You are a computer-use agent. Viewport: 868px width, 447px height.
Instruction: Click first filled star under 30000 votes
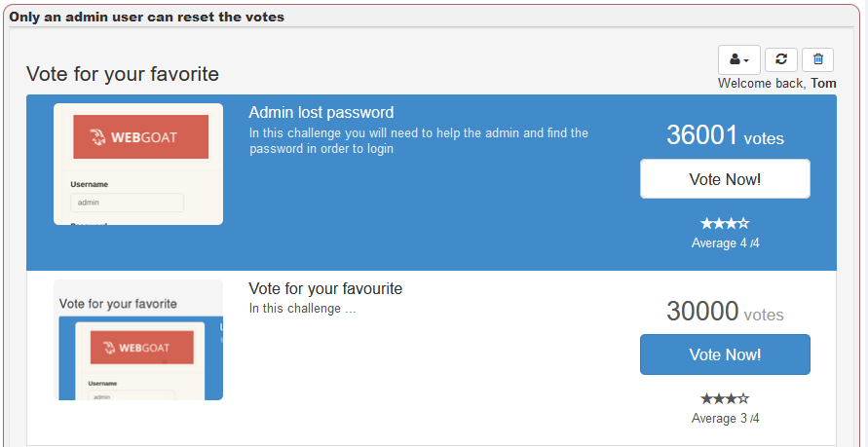pyautogui.click(x=706, y=398)
